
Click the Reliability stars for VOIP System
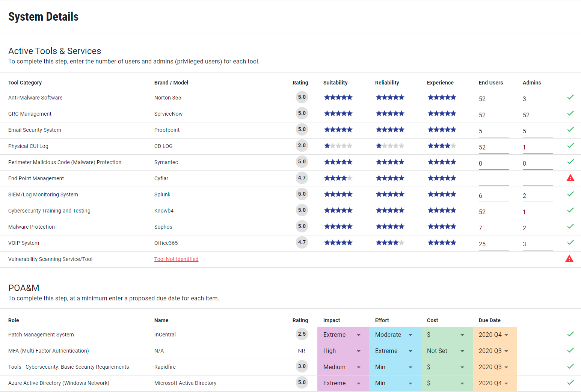coord(390,243)
